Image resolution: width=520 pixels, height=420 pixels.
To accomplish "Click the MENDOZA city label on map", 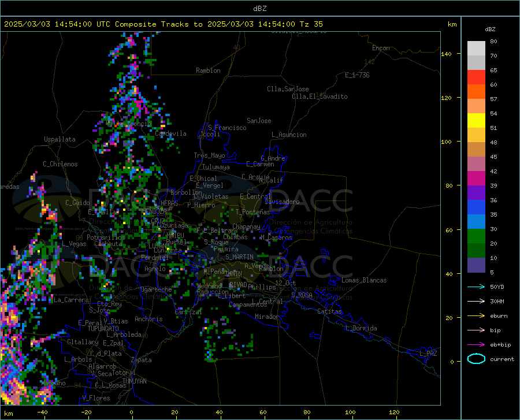I will [x=154, y=211].
